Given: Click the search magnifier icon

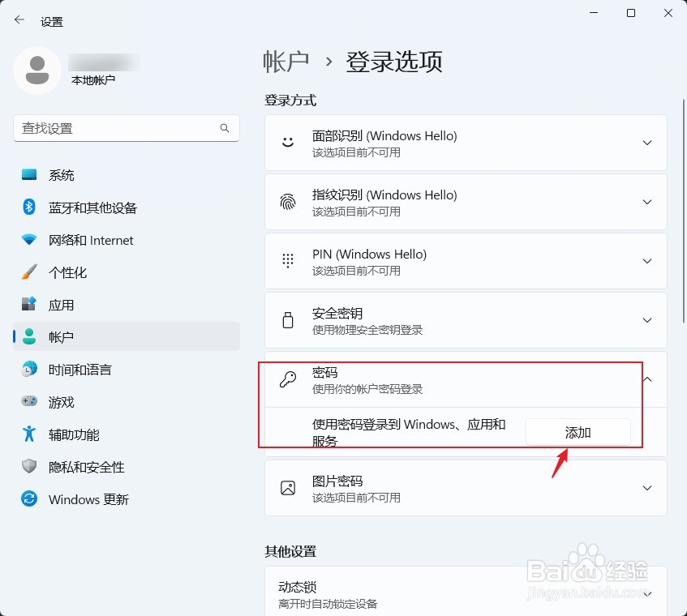Looking at the screenshot, I should [225, 128].
